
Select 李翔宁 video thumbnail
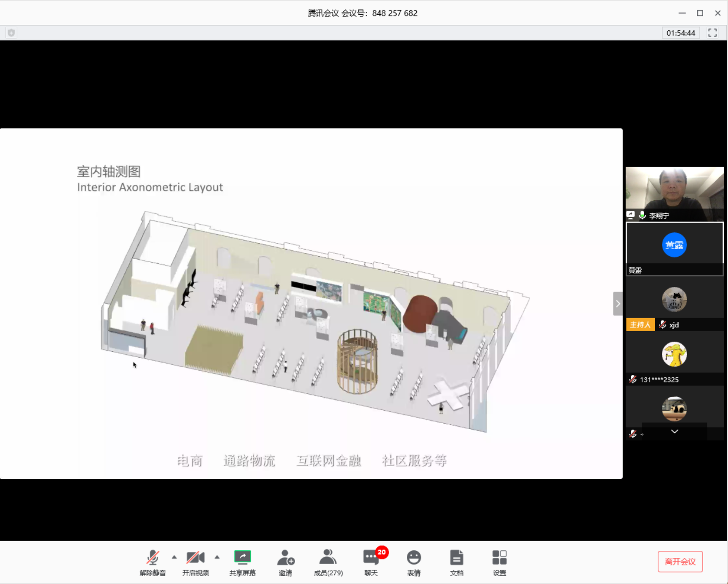(x=675, y=193)
